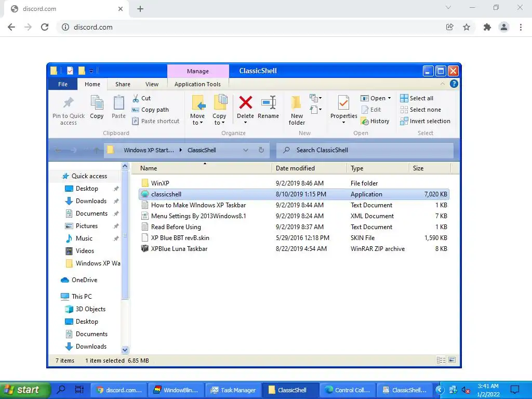The image size is (532, 399).
Task: Open the Easy access dropdown in the New group
Action: 315,110
